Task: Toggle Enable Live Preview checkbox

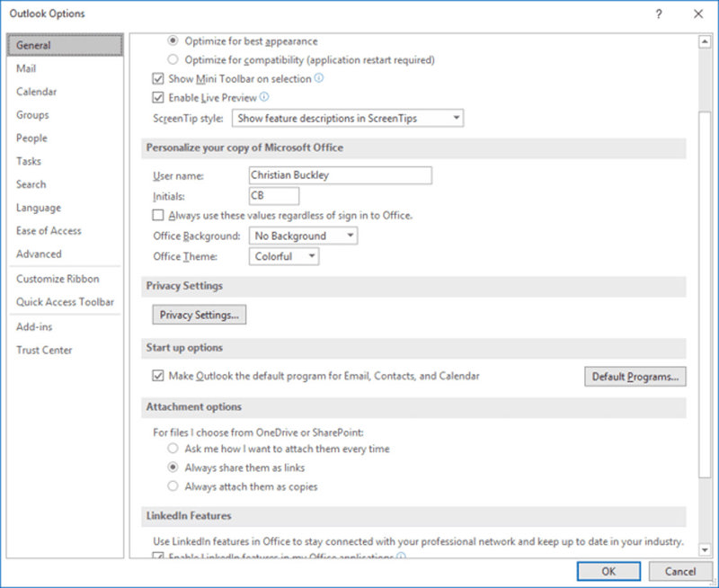Action: 159,98
